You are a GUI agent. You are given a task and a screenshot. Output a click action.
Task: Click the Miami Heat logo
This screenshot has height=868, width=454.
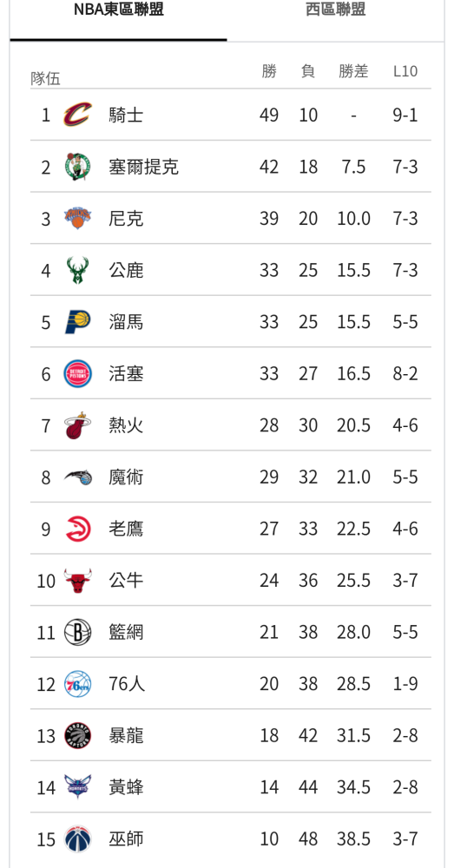(x=77, y=425)
